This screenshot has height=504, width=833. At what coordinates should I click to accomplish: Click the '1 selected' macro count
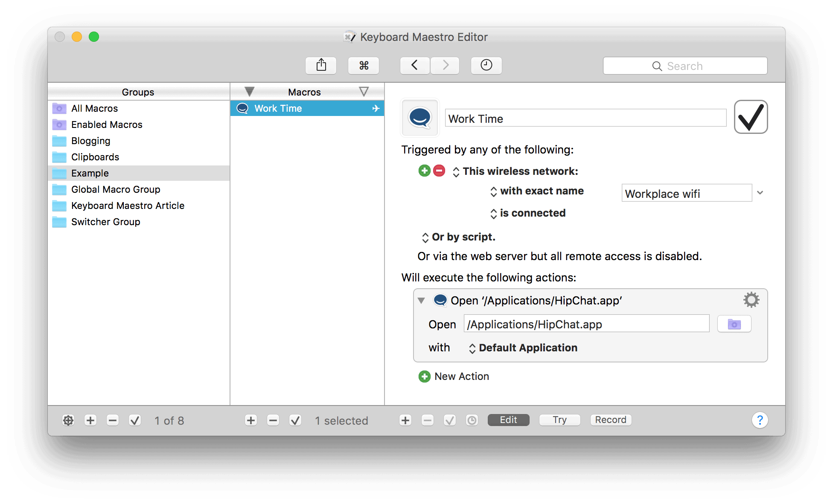coord(341,421)
